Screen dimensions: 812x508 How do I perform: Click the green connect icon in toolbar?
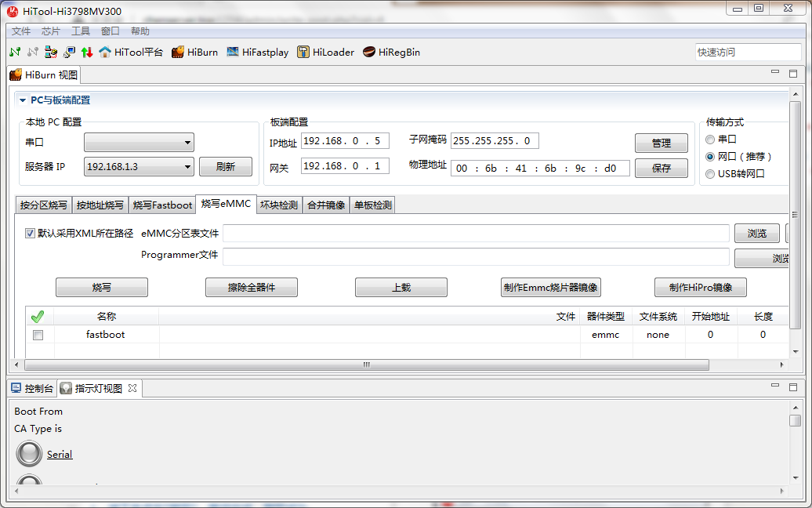click(x=15, y=53)
